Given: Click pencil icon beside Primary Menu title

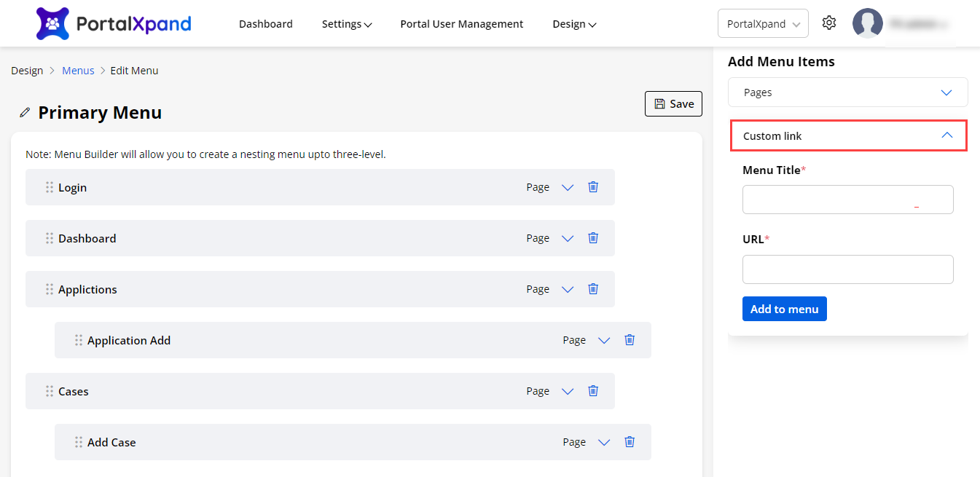Looking at the screenshot, I should (26, 113).
